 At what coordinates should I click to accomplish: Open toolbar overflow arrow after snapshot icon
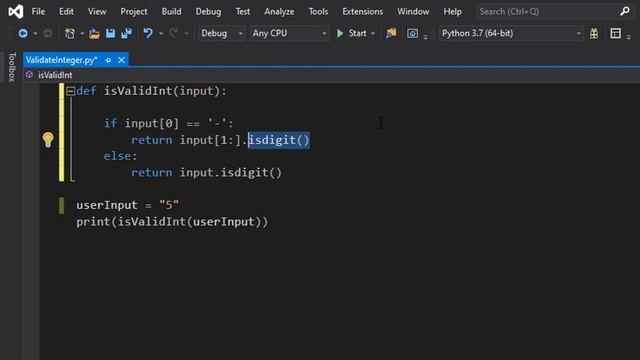click(x=426, y=37)
